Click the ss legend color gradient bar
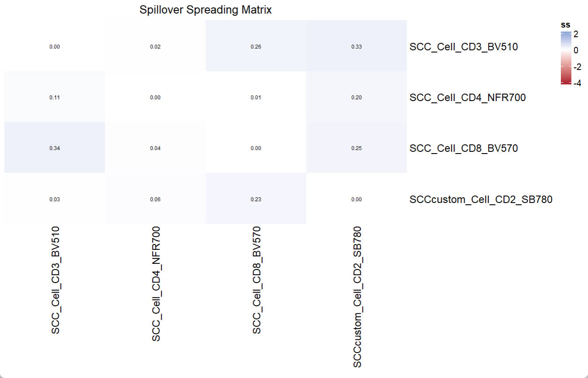The height and width of the screenshot is (378, 588). [566, 58]
